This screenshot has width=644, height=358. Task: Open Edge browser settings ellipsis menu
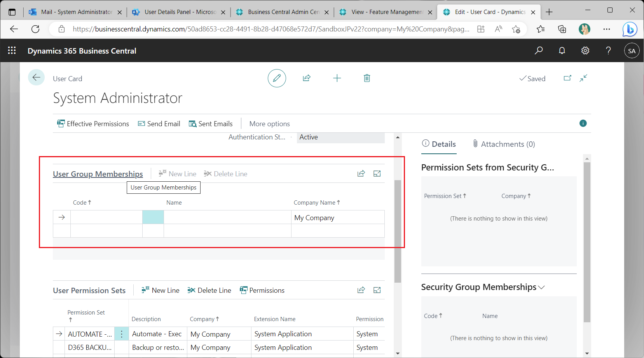pyautogui.click(x=607, y=29)
